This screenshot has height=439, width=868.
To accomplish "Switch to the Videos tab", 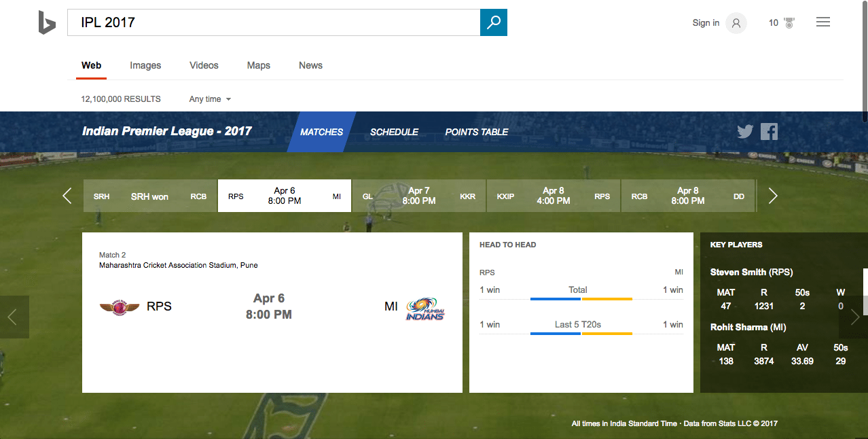I will pos(204,65).
